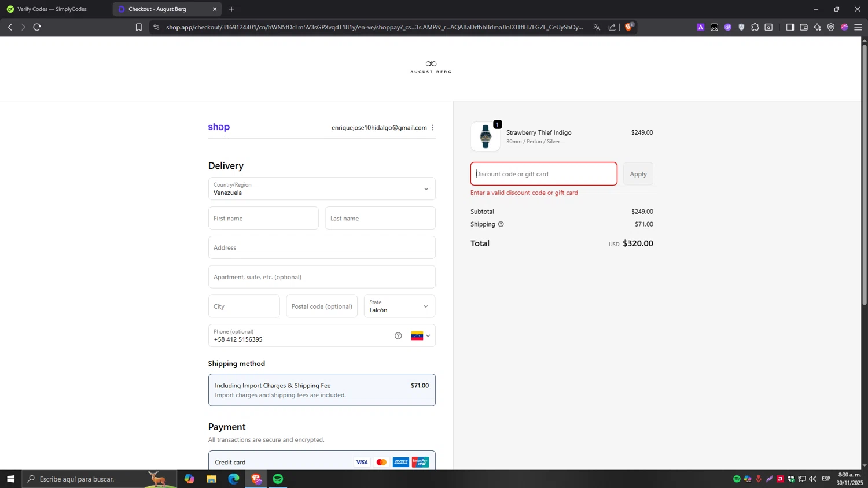Click the Shop Pay logo
This screenshot has height=488, width=868.
219,127
